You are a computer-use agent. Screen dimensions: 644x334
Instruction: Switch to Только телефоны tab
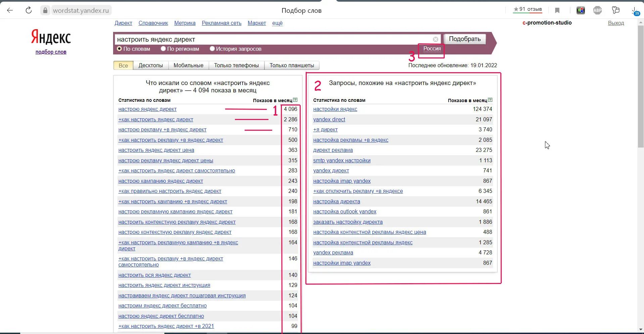click(x=236, y=66)
